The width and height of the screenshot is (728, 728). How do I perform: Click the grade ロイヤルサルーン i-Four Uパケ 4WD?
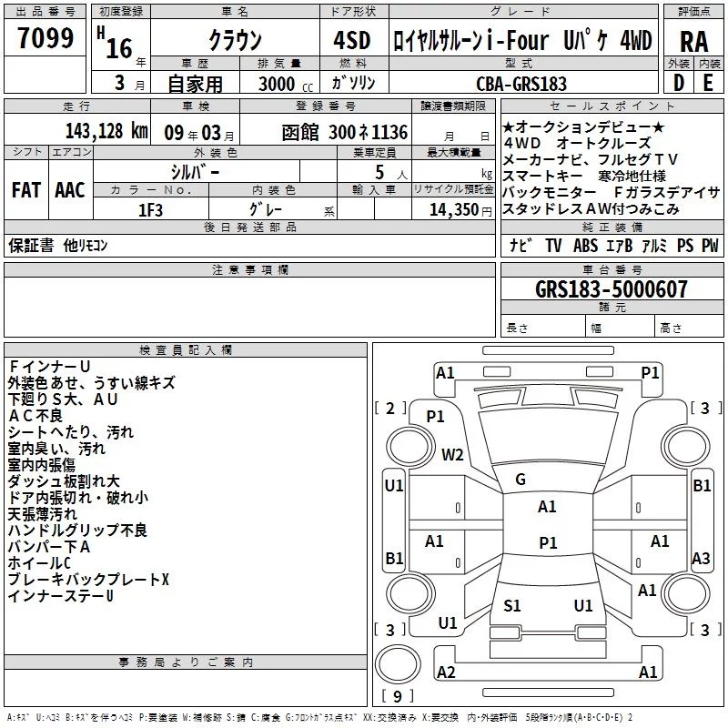[x=522, y=40]
